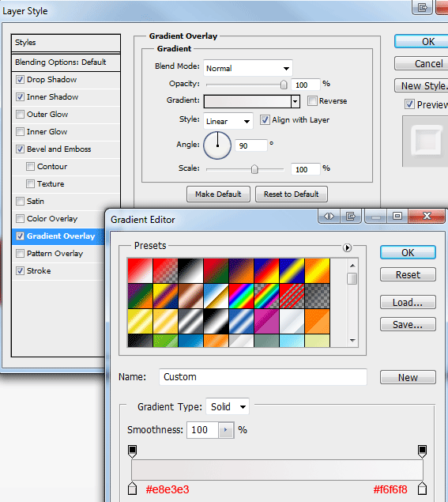Open the Gradient Type Solid dropdown
448x502 pixels.
coord(228,406)
